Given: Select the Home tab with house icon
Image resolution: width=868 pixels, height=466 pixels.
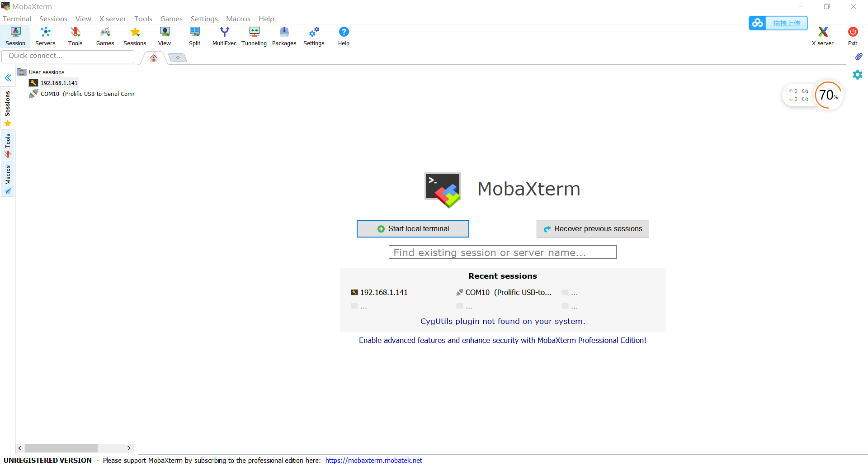Looking at the screenshot, I should (x=154, y=58).
